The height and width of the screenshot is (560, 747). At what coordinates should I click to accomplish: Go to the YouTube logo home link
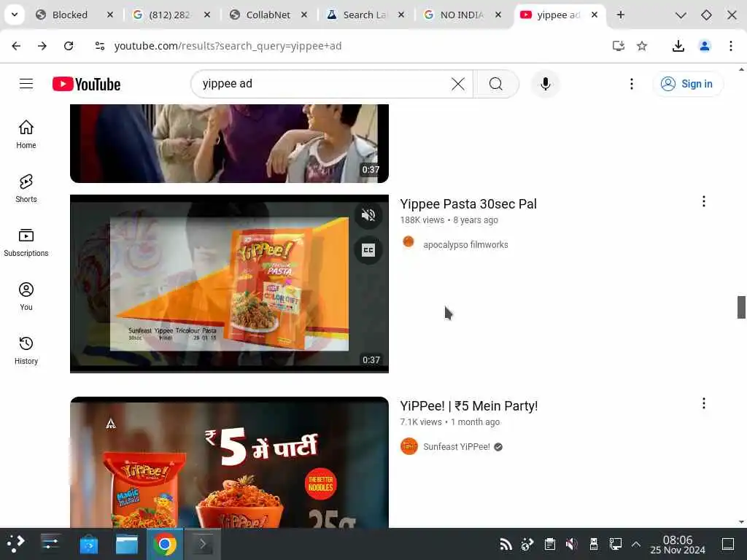pyautogui.click(x=86, y=85)
